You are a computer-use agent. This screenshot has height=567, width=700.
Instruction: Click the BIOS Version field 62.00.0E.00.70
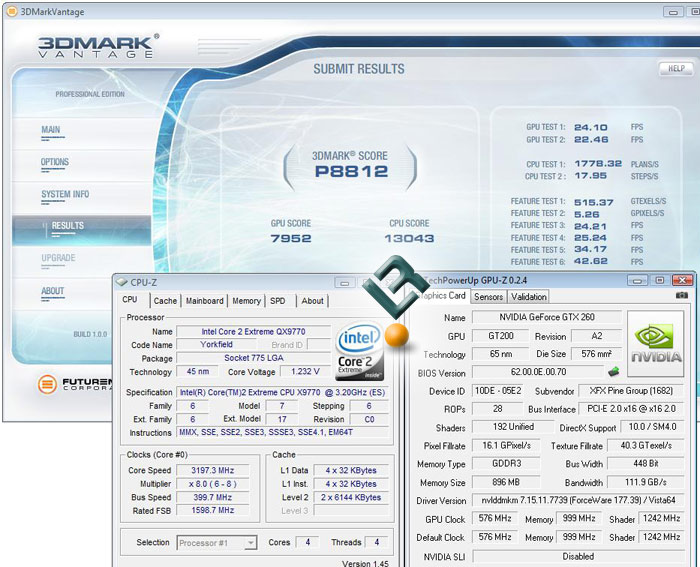pos(538,371)
